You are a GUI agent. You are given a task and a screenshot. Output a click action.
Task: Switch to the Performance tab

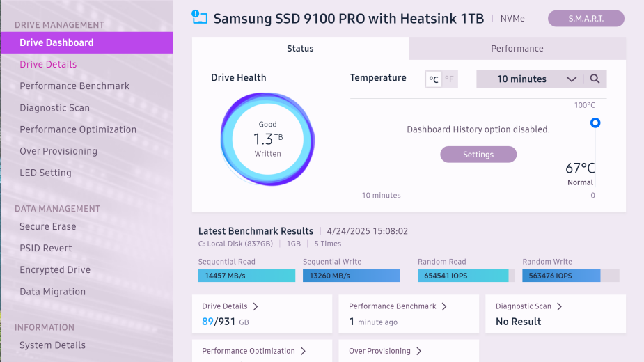click(517, 49)
